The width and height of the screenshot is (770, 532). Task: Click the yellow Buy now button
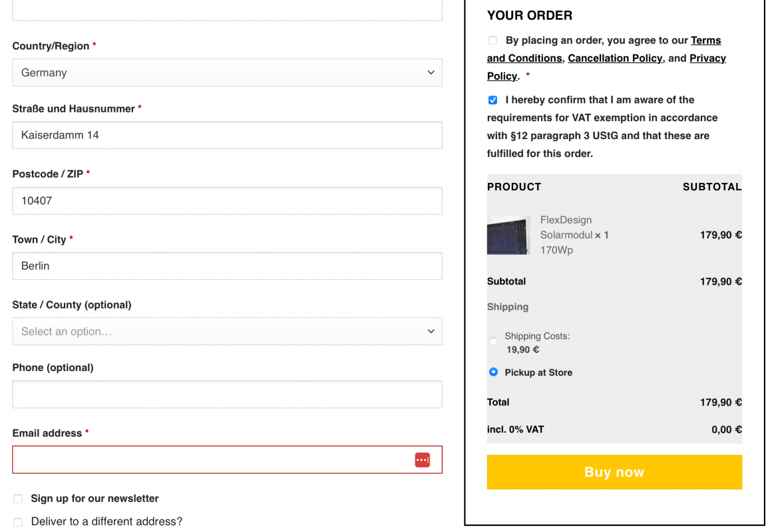tap(614, 472)
